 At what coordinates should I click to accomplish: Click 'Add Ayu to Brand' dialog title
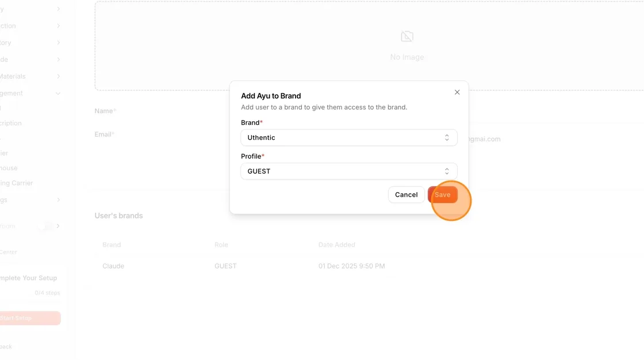pos(271,96)
